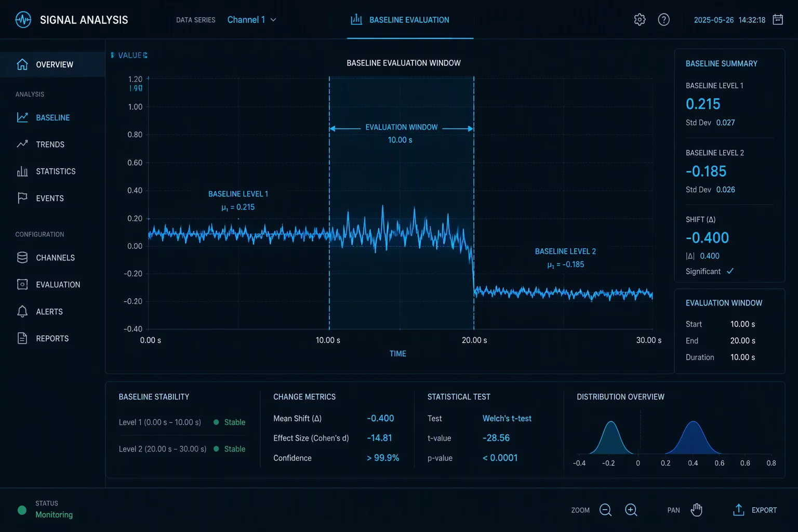
Task: Click the Monitoring status text
Action: pyautogui.click(x=54, y=515)
